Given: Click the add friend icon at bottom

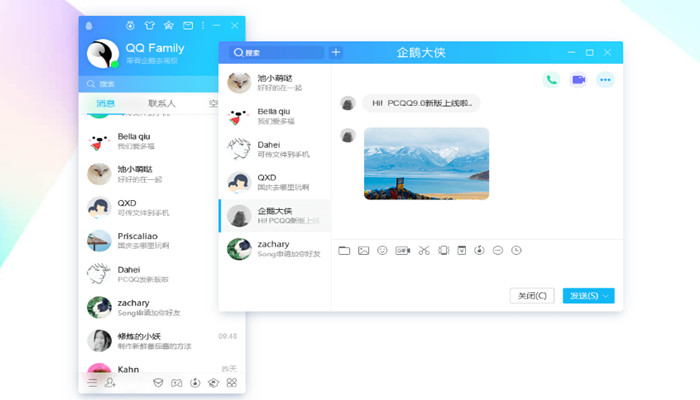Looking at the screenshot, I should (110, 383).
